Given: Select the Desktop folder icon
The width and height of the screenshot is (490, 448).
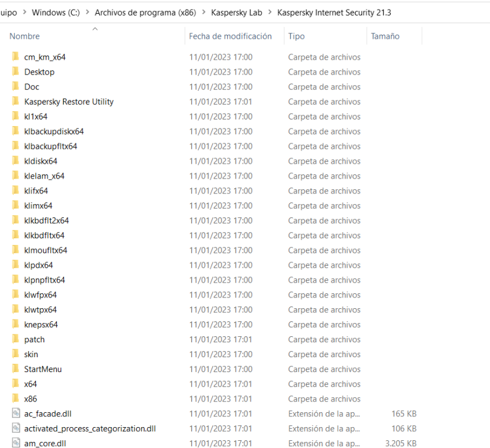Looking at the screenshot, I should (16, 72).
